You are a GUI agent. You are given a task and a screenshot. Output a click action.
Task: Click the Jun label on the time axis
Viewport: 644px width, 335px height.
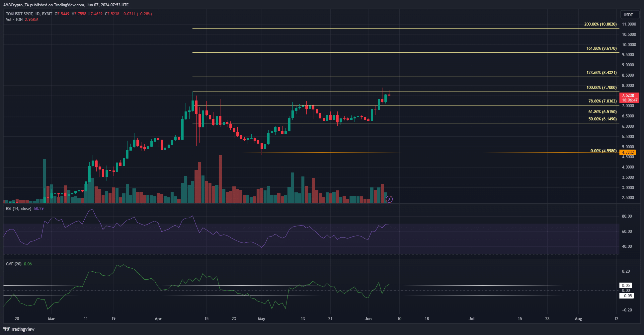point(368,319)
